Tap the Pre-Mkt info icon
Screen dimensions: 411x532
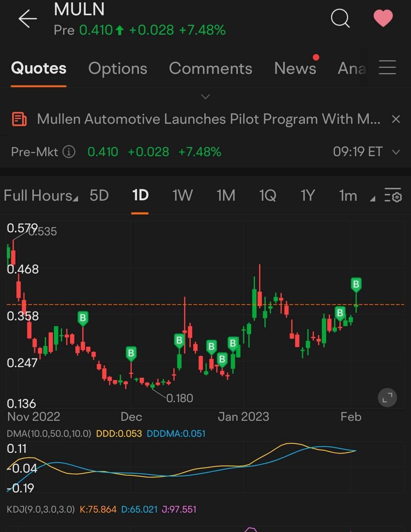click(x=69, y=152)
